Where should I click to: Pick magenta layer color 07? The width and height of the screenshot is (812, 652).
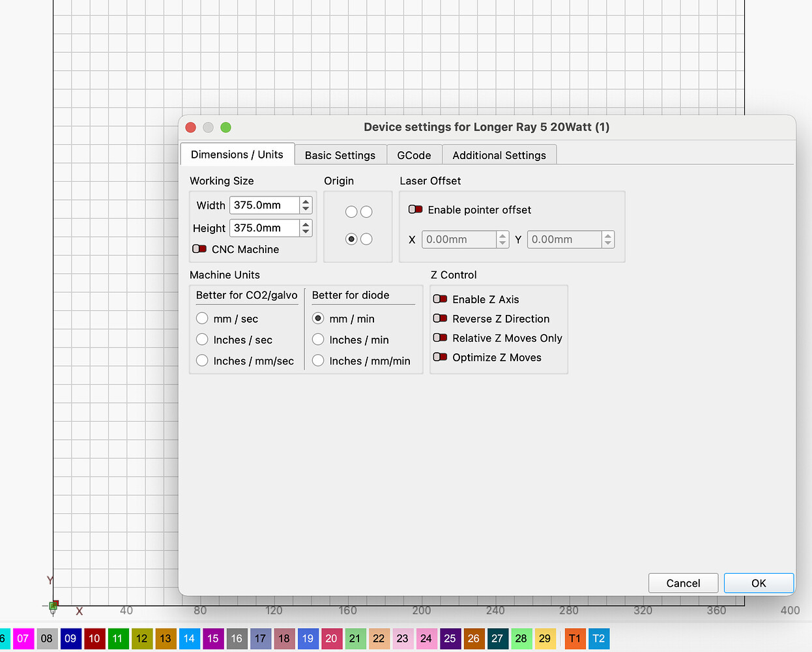point(23,638)
